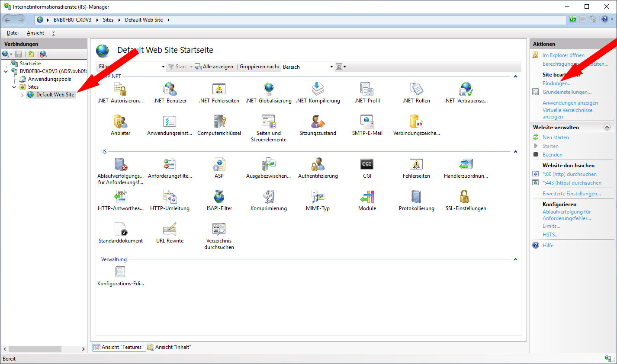Open the Authentifizierung icon

click(318, 165)
